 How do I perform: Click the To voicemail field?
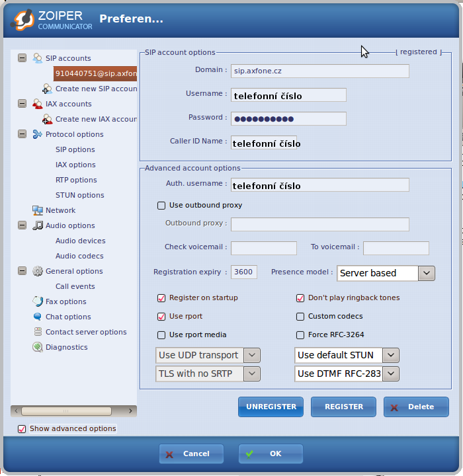pyautogui.click(x=396, y=248)
